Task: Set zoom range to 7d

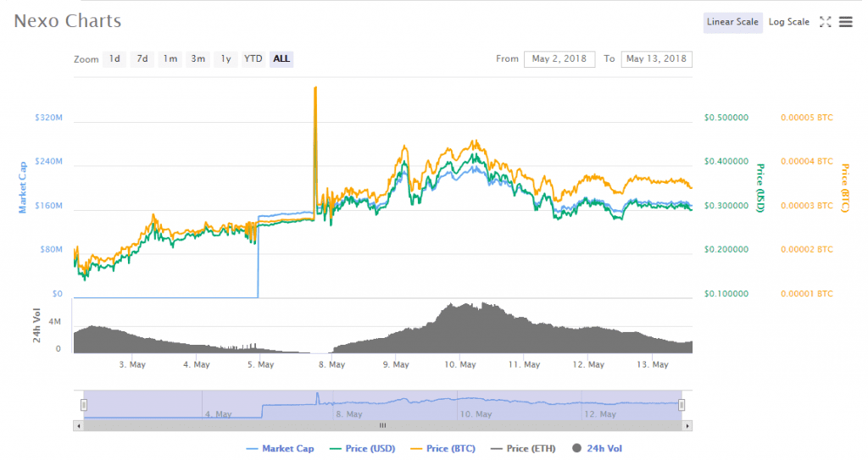Action: (142, 58)
